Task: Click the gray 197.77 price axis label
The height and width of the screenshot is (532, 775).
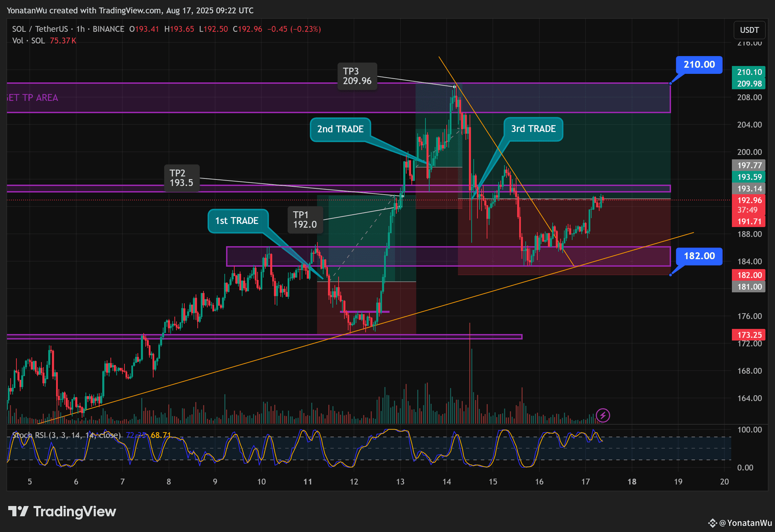Action: (748, 165)
